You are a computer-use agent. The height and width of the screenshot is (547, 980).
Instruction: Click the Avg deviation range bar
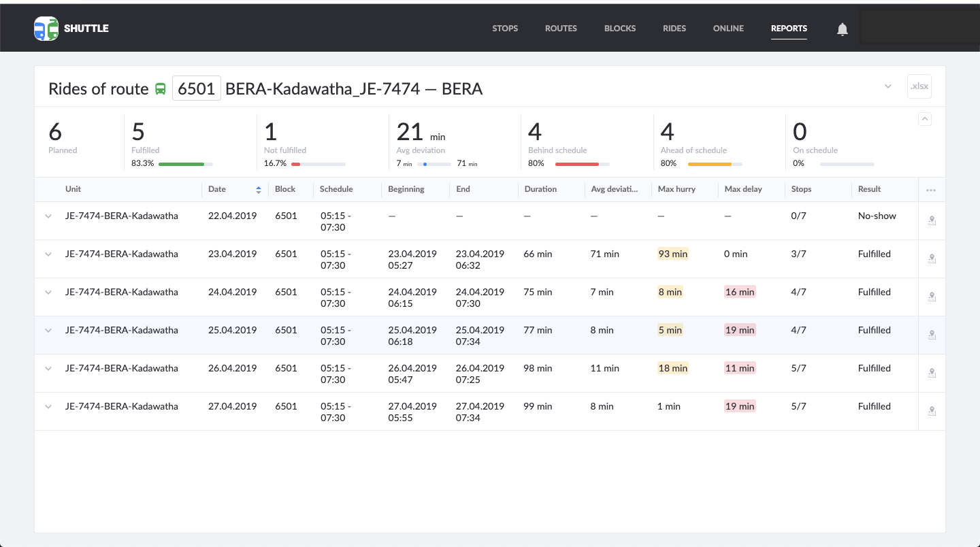[434, 164]
